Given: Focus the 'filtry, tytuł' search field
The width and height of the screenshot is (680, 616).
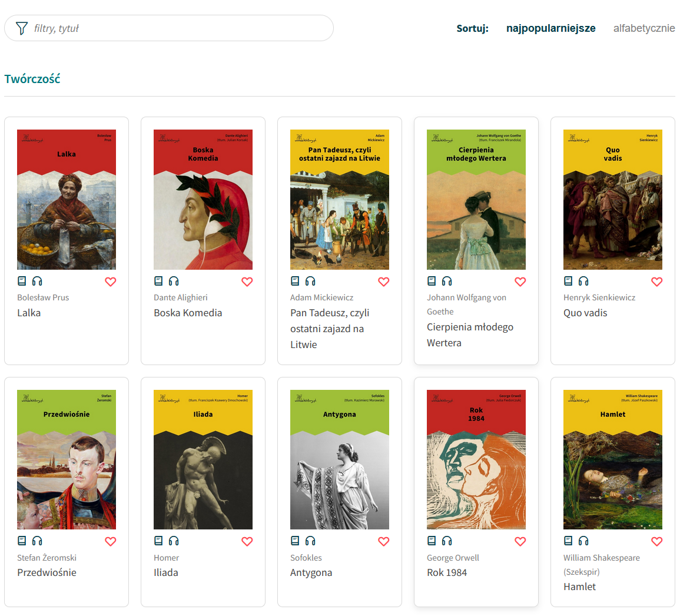Looking at the screenshot, I should pyautogui.click(x=169, y=28).
